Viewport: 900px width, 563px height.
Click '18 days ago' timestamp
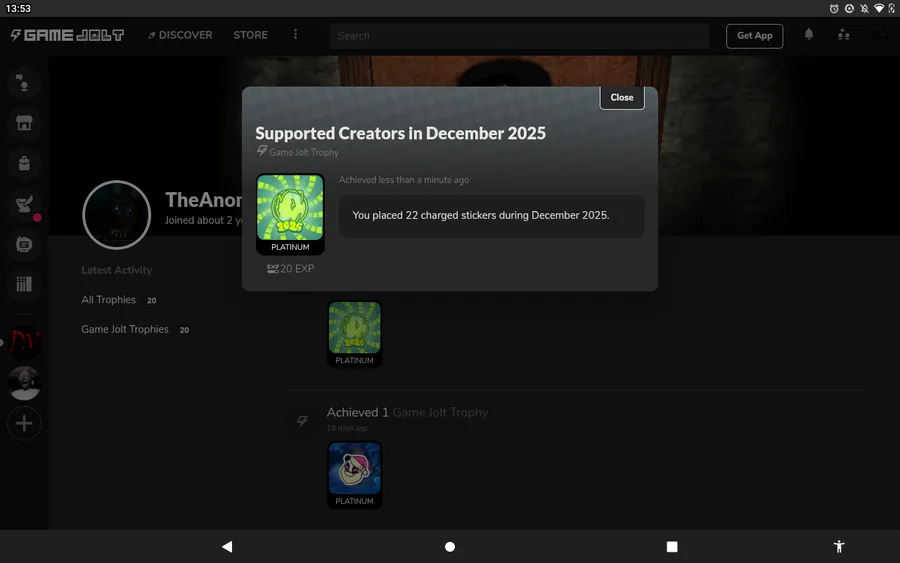tap(347, 428)
